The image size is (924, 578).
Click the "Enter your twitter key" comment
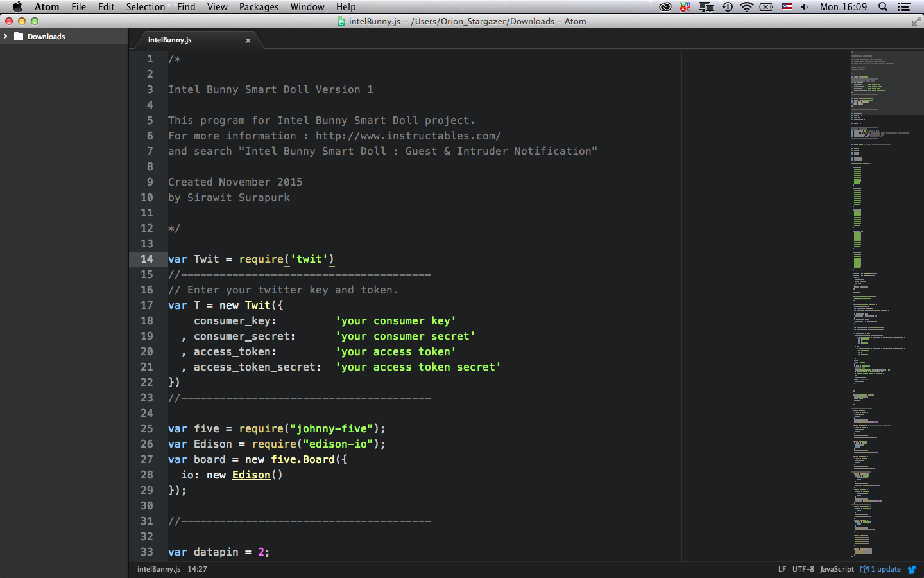[283, 290]
